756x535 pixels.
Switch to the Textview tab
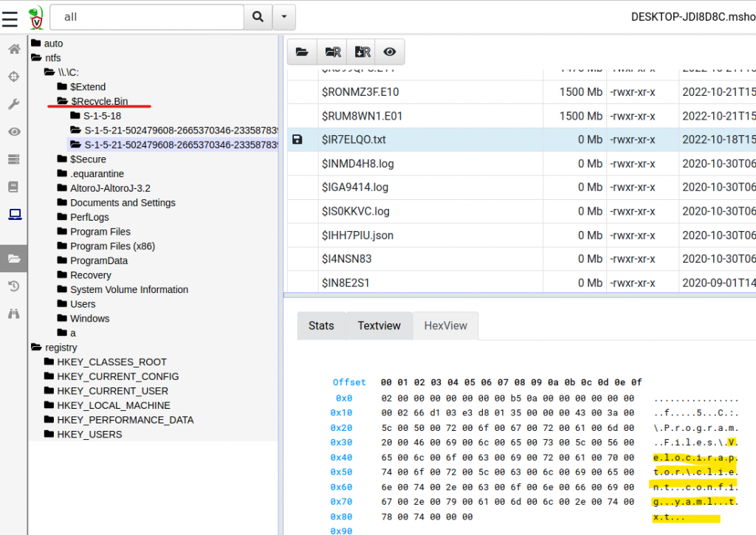coord(379,326)
